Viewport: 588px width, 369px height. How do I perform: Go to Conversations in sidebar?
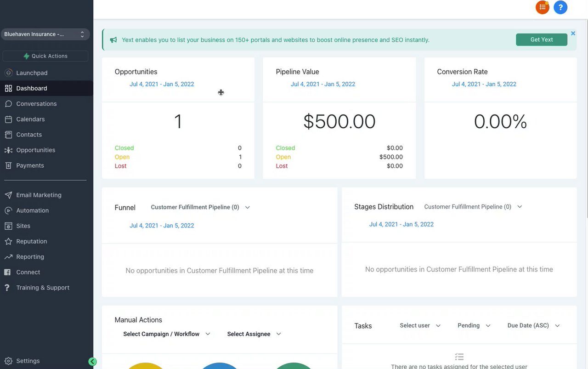pos(36,104)
